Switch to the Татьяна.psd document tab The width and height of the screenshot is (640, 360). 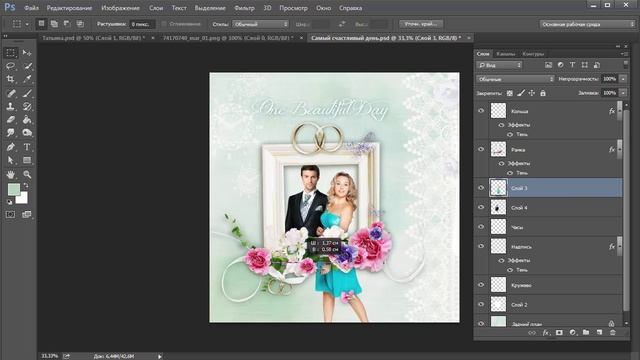point(93,38)
